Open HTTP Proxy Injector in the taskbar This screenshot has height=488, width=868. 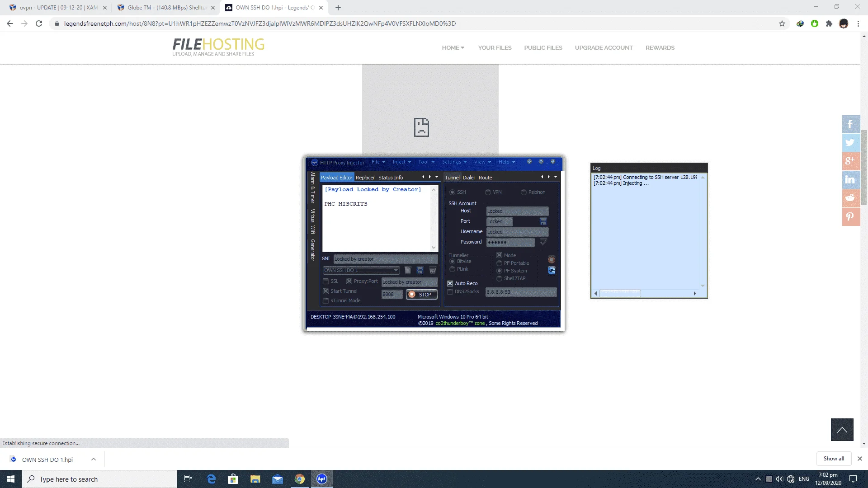pos(322,479)
